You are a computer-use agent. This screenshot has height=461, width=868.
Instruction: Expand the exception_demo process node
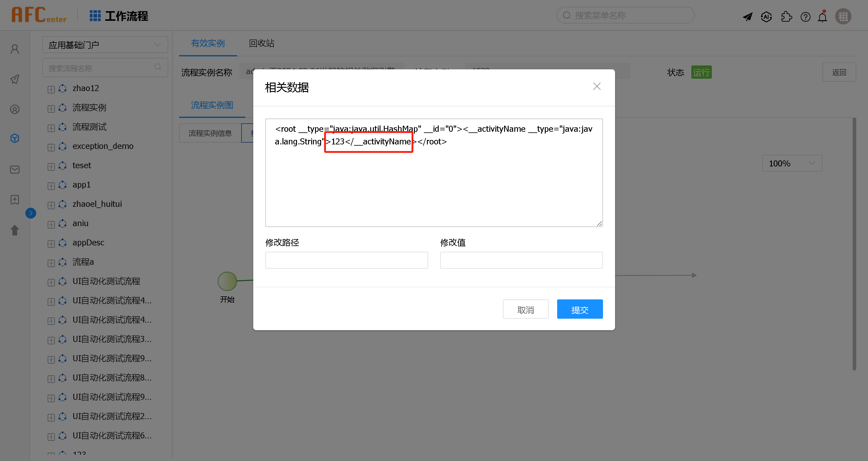click(x=51, y=147)
